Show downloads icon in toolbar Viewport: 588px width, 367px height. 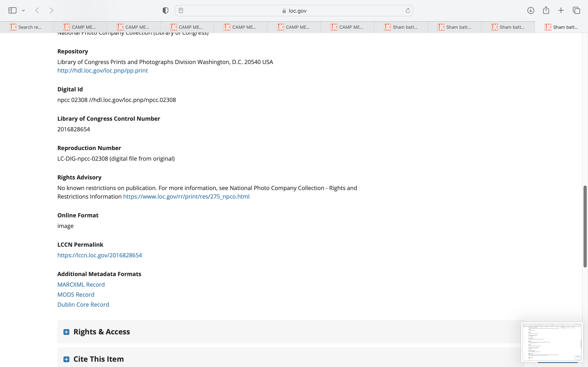pyautogui.click(x=531, y=10)
